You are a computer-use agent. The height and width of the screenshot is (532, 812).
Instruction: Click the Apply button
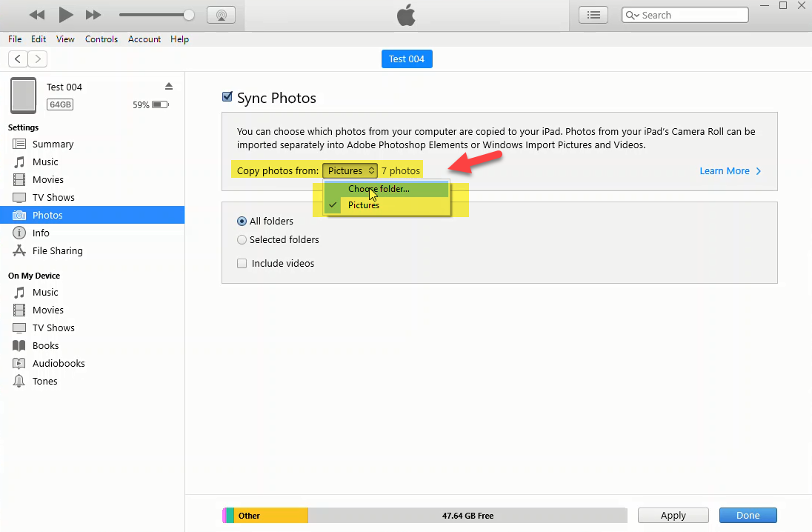point(673,516)
